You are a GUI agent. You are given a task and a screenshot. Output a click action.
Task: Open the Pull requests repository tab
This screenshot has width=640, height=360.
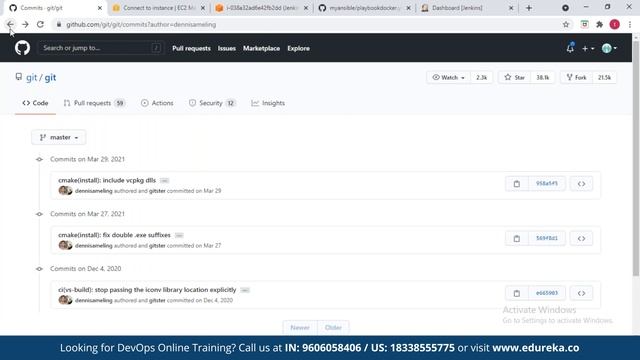[94, 103]
